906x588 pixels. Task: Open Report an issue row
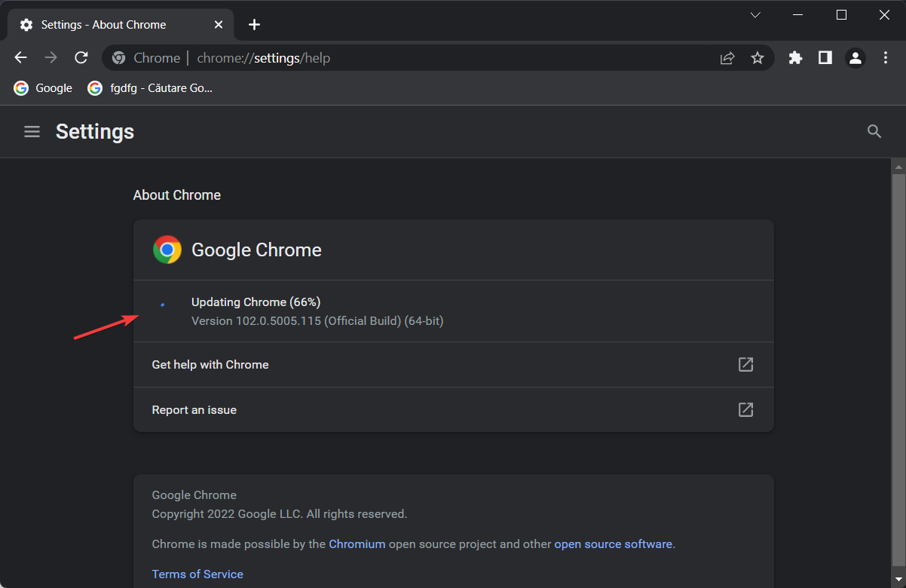tap(454, 410)
